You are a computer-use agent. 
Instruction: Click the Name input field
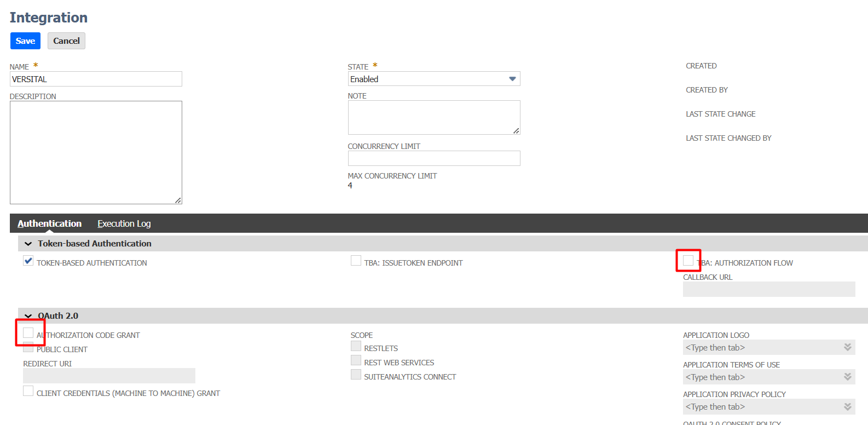point(96,79)
